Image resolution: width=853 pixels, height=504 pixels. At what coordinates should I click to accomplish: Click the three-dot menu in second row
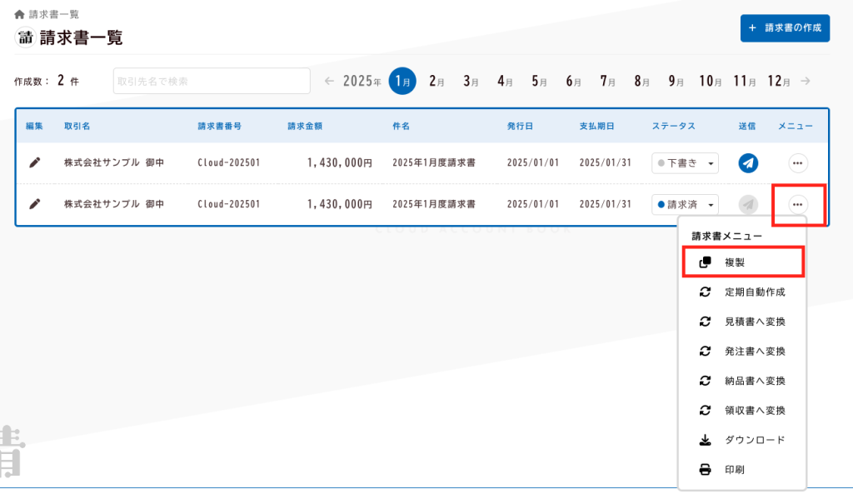pos(797,204)
